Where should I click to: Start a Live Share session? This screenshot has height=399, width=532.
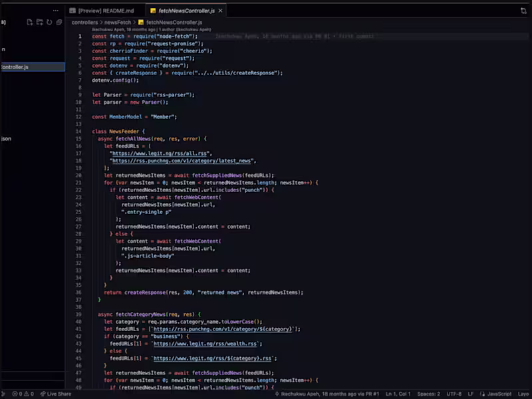click(x=56, y=394)
